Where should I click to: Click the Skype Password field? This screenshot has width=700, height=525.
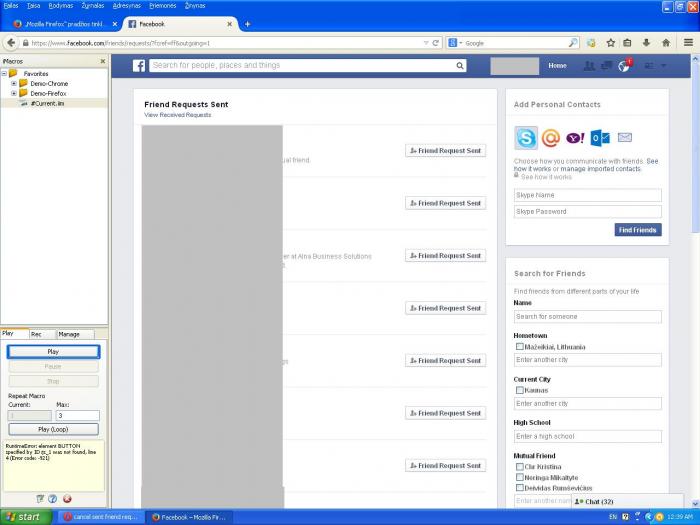tap(588, 211)
